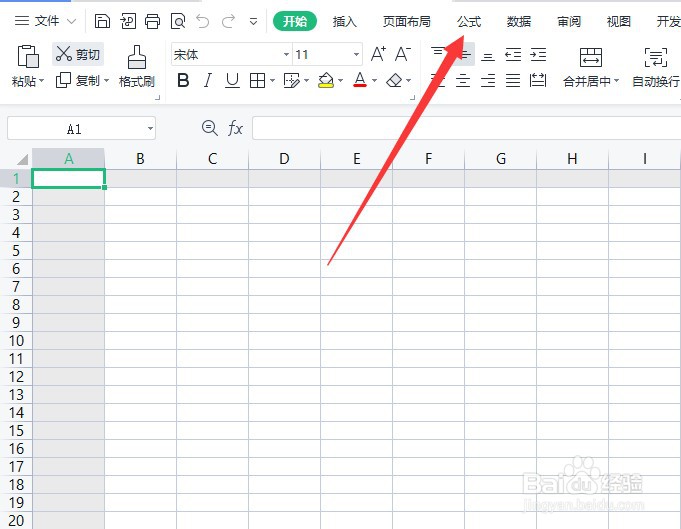Screen dimensions: 681x529
Task: Click the Print icon
Action: pos(152,21)
